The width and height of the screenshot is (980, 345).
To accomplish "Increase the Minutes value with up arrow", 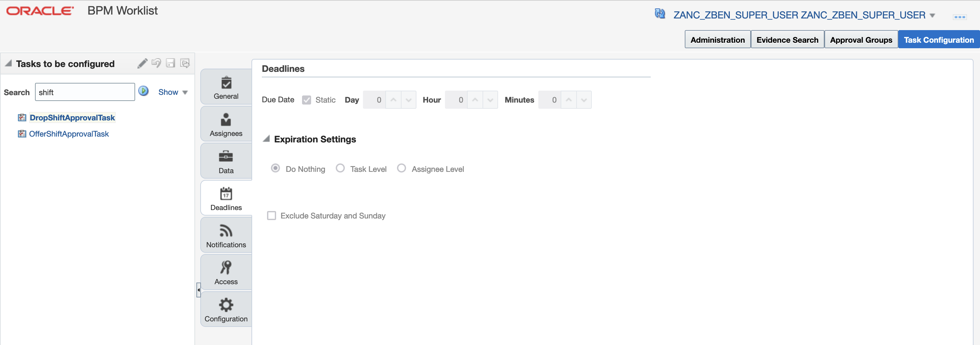I will (x=569, y=100).
